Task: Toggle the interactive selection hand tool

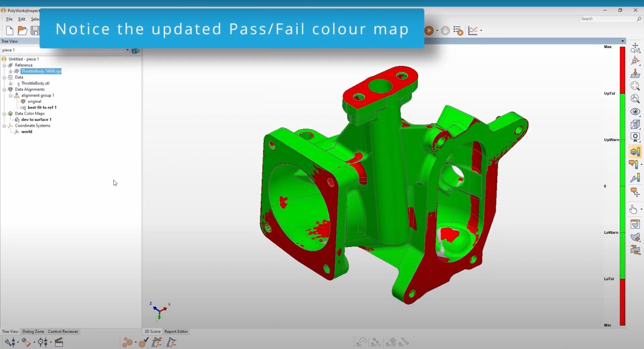Action: (633, 209)
